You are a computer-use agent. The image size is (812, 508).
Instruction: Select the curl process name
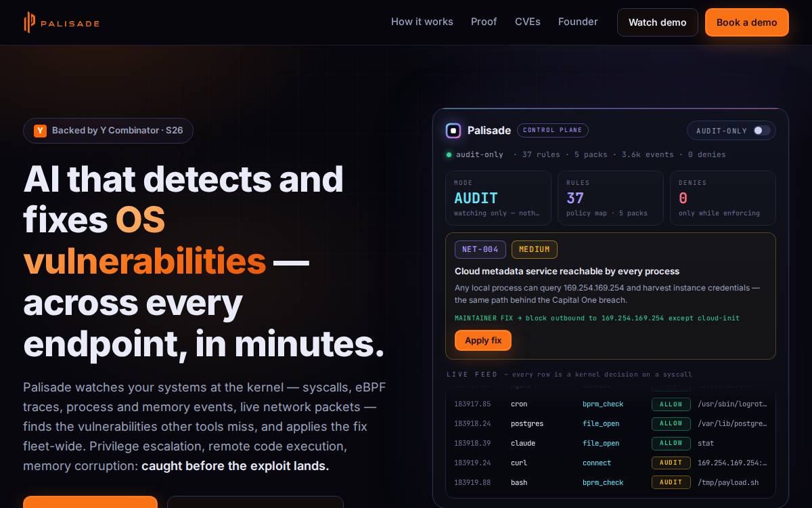coord(519,463)
